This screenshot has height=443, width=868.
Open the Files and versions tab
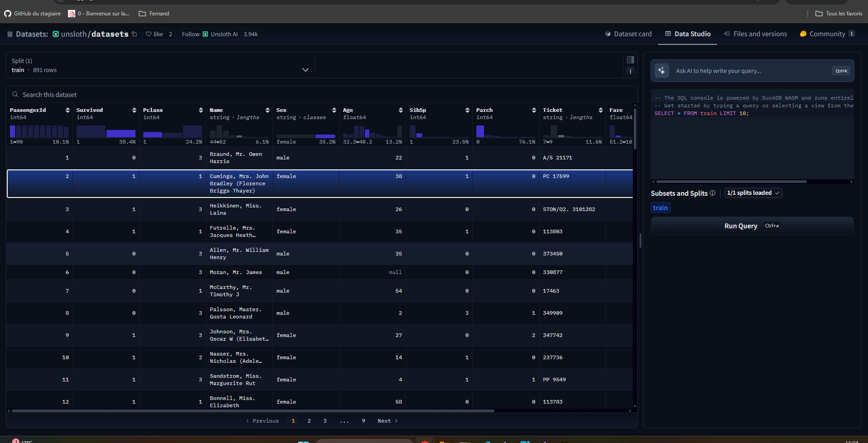tap(755, 34)
